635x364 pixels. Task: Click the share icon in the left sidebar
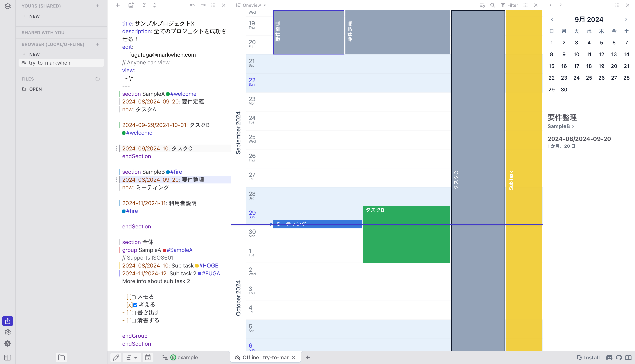click(8, 321)
